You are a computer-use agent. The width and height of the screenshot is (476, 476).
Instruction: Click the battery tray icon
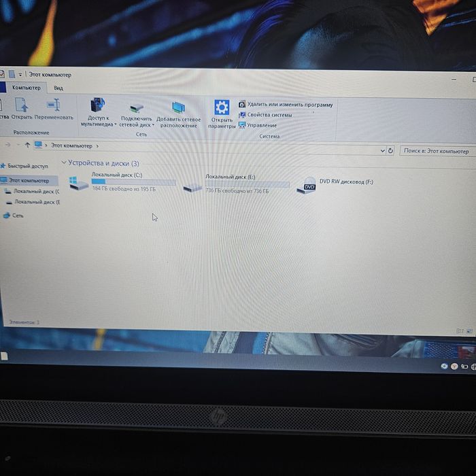click(464, 367)
